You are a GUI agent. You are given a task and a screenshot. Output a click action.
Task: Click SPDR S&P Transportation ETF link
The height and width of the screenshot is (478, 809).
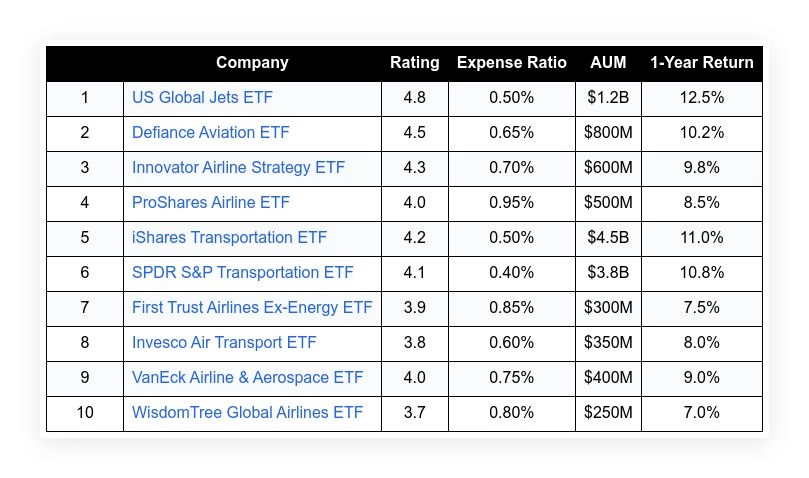pos(242,273)
